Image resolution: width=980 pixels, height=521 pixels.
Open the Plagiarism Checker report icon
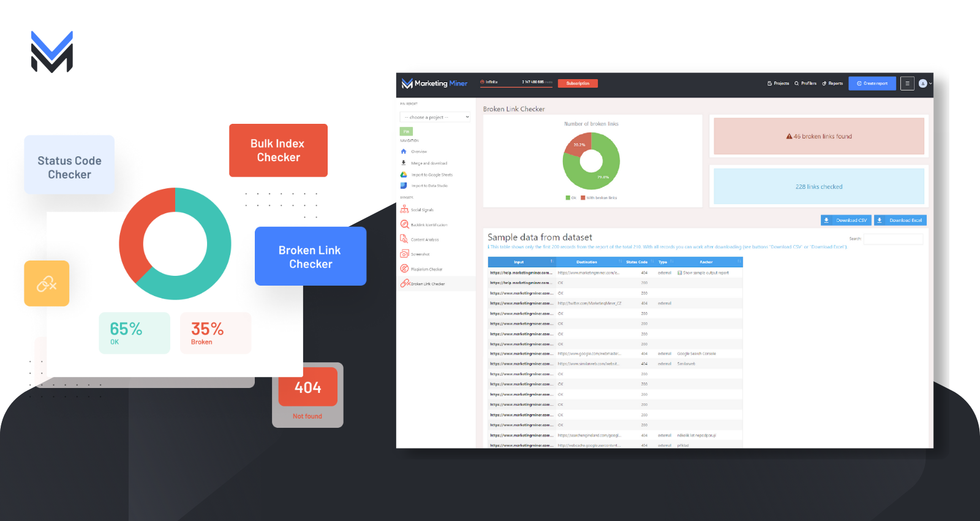click(x=404, y=268)
